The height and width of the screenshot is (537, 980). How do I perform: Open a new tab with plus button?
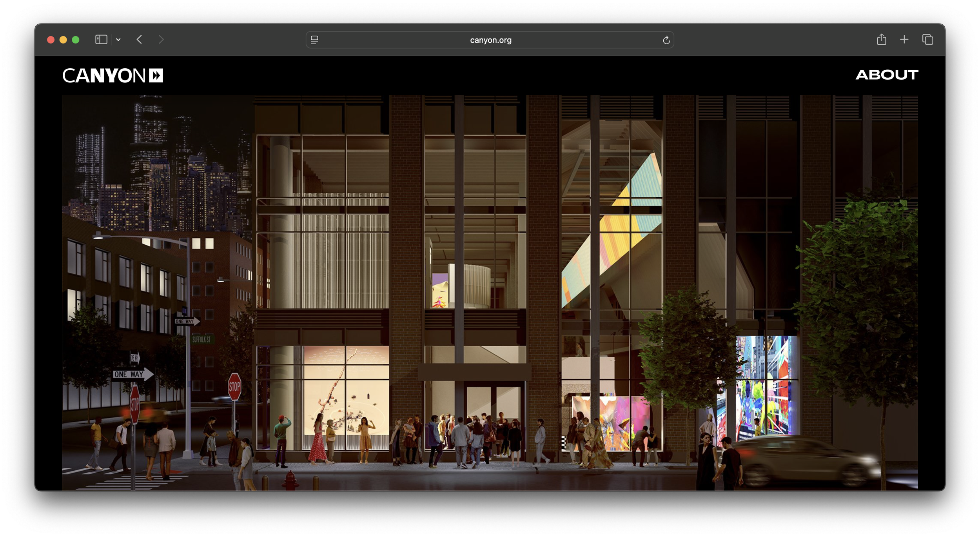[904, 40]
